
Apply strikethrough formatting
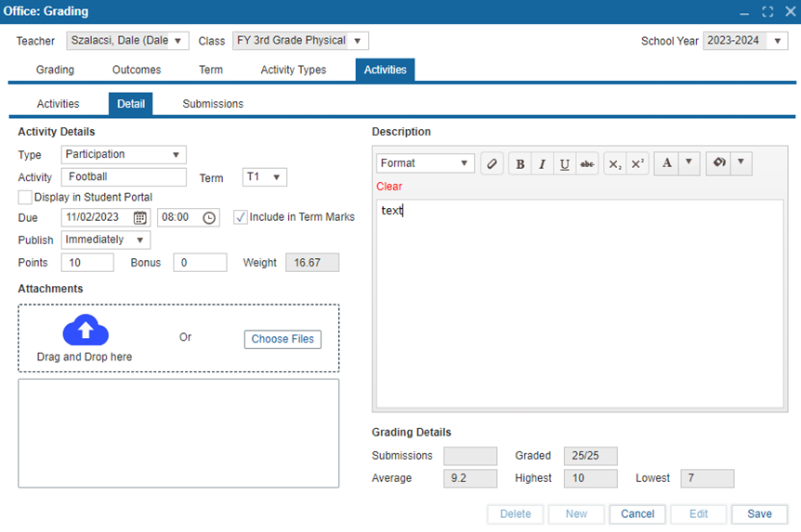tap(586, 163)
